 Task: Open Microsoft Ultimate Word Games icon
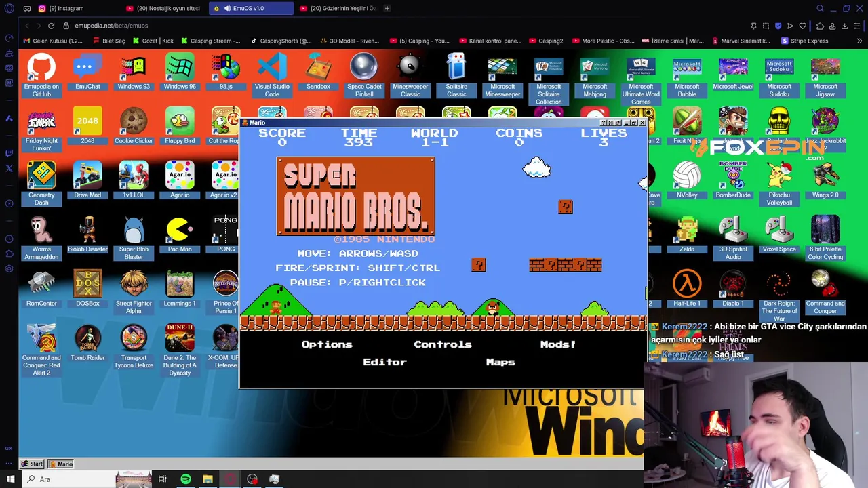(x=641, y=79)
